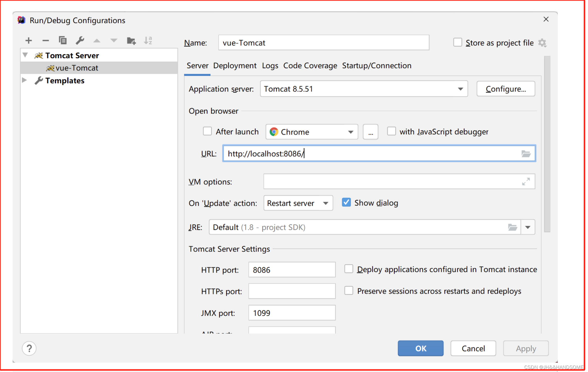Create a new folder with the folder-plus icon
This screenshot has width=588, height=372.
(131, 41)
